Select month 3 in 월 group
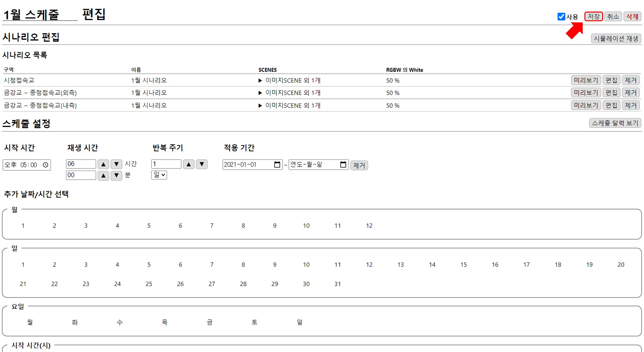The image size is (644, 352). pos(86,226)
